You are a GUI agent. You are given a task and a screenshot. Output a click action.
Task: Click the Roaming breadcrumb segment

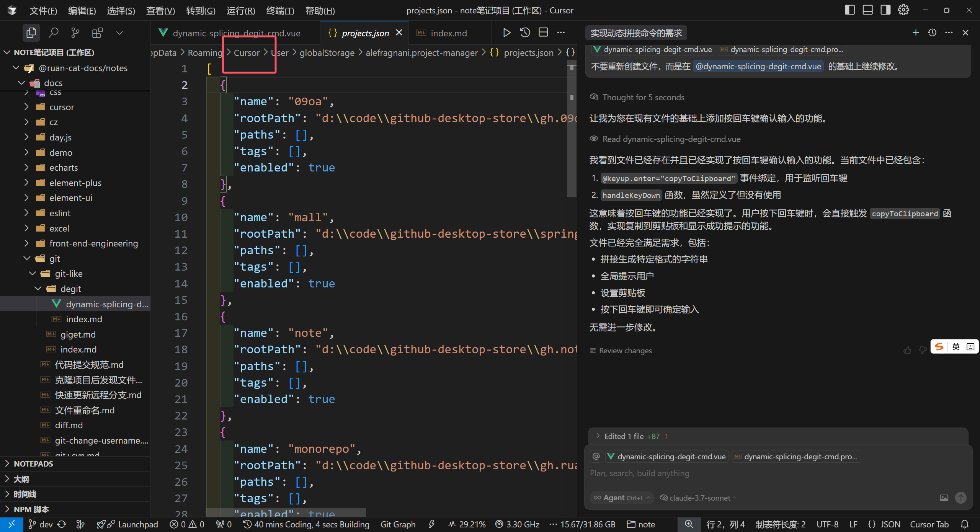pyautogui.click(x=205, y=53)
